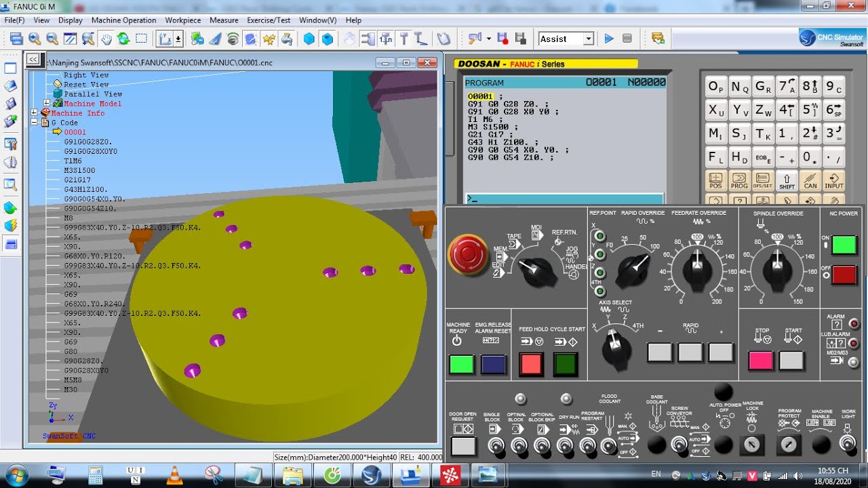Turn the Program Protect key switch
The image size is (868, 488).
tap(788, 445)
